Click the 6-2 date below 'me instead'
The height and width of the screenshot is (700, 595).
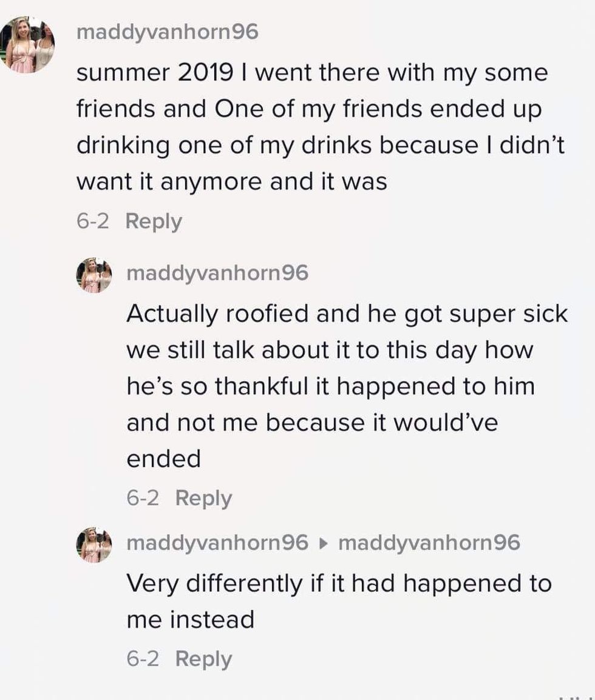(142, 659)
